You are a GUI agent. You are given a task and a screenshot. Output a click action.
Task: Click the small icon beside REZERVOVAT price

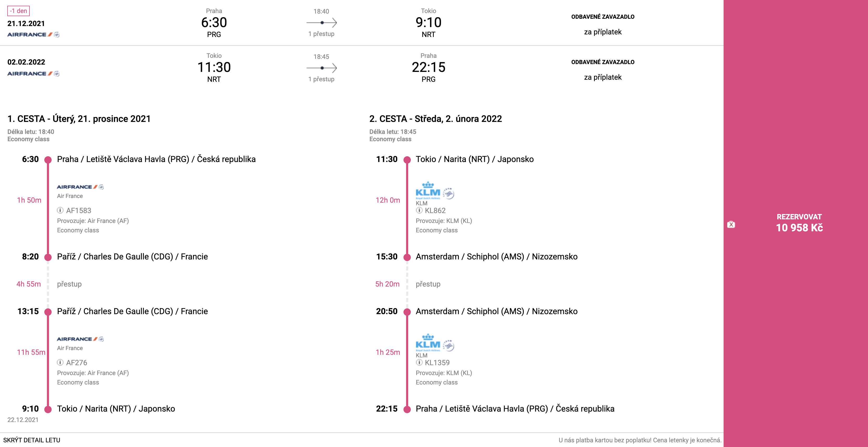731,224
